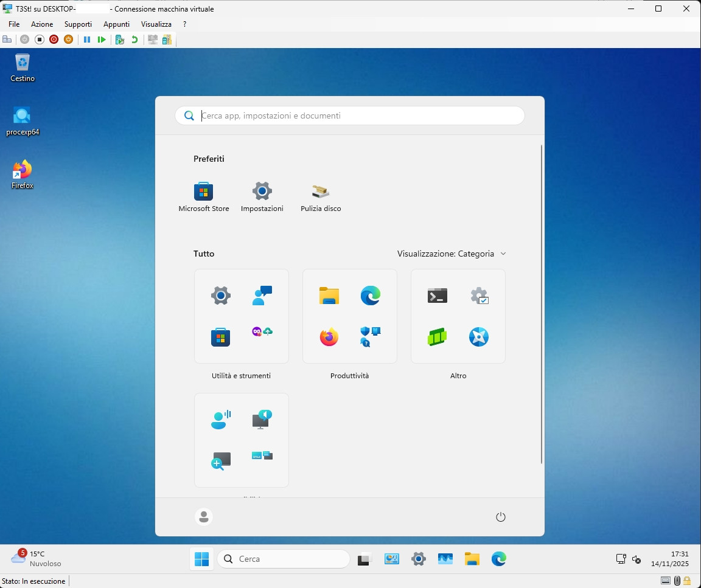Image resolution: width=701 pixels, height=588 pixels.
Task: Create a checkpoint using the toolbar icon
Action: coord(119,40)
